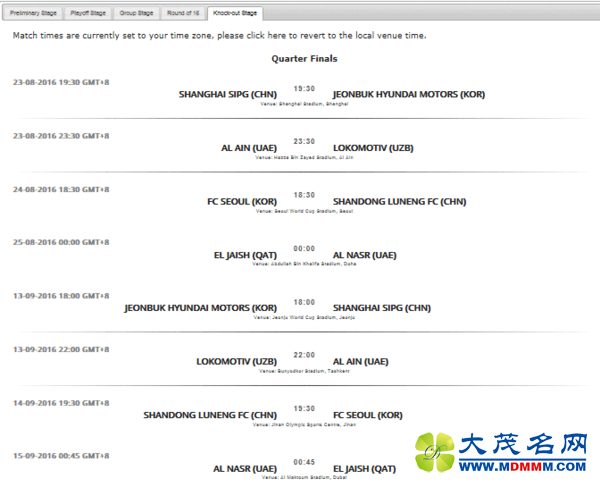This screenshot has width=600, height=487.
Task: Click date 23-08-2016 23:30 GMT+8
Action: click(x=61, y=136)
